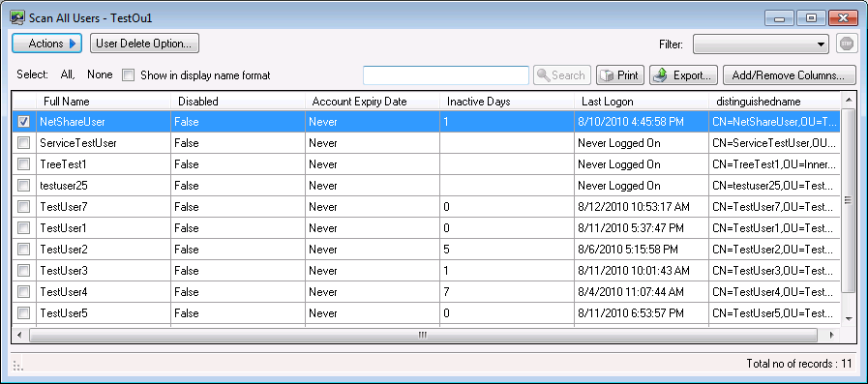
Task: Sort by Last Logon column header
Action: click(x=642, y=102)
